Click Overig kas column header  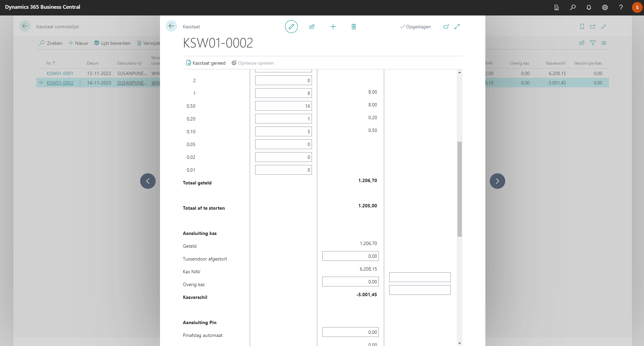[520, 63]
